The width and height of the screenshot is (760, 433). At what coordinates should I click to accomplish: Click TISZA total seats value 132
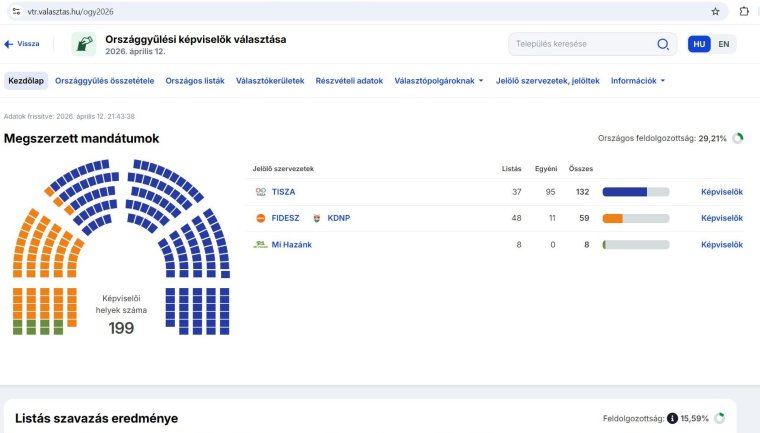pos(583,192)
